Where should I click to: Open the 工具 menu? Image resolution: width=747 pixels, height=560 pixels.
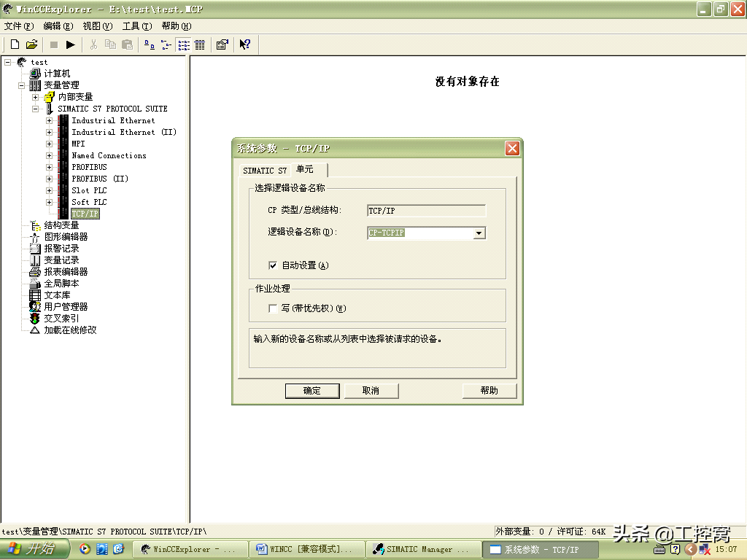tap(136, 26)
